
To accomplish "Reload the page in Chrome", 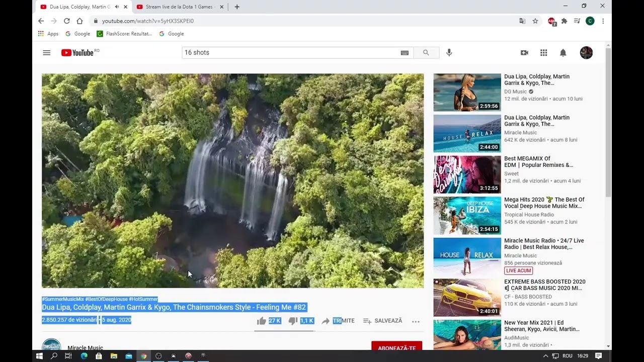I will pos(66,21).
